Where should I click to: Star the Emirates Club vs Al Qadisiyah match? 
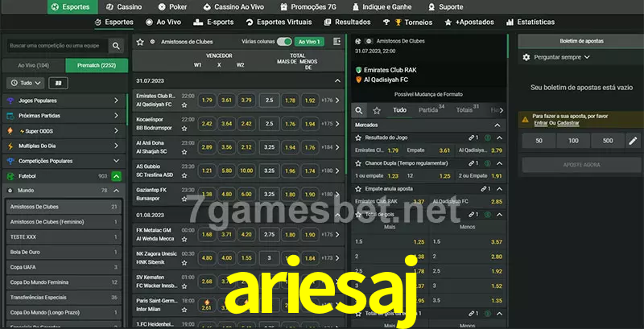(x=184, y=105)
